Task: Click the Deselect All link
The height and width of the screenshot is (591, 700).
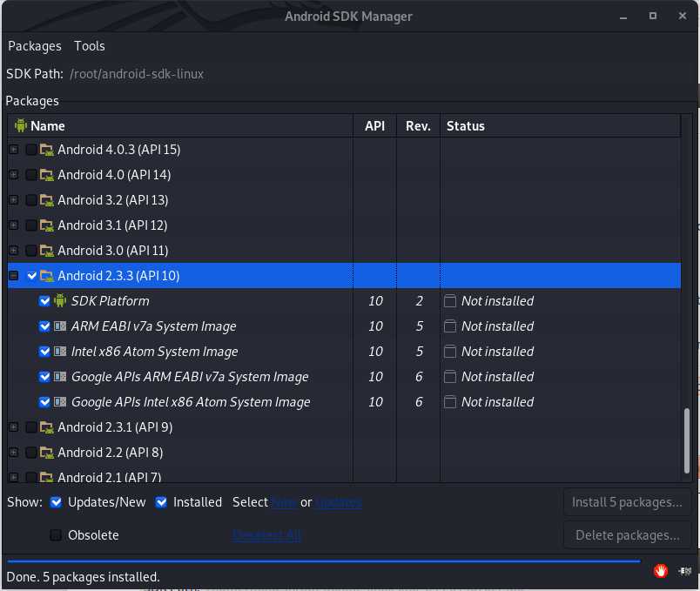Action: pos(267,534)
